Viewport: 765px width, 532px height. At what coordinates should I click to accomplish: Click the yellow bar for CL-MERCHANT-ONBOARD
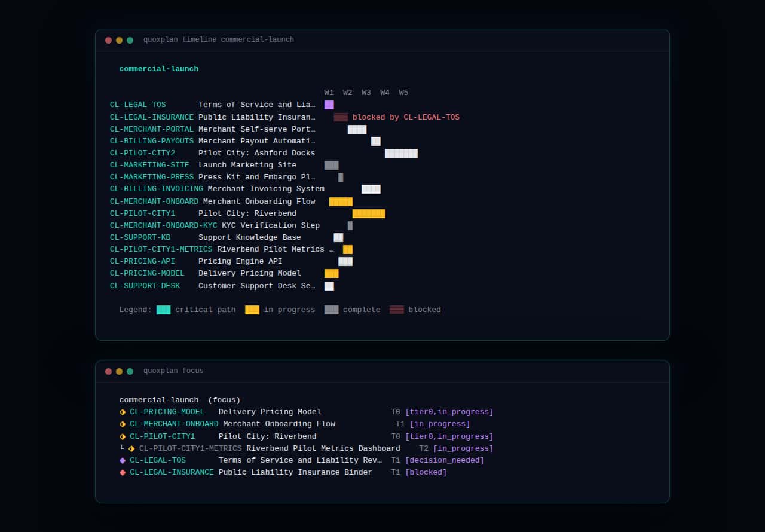(341, 201)
